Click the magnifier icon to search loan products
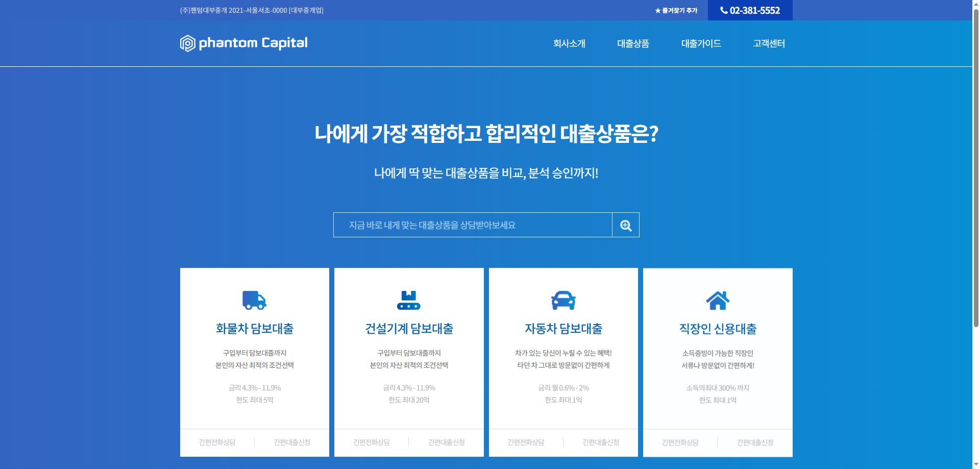 tap(625, 225)
